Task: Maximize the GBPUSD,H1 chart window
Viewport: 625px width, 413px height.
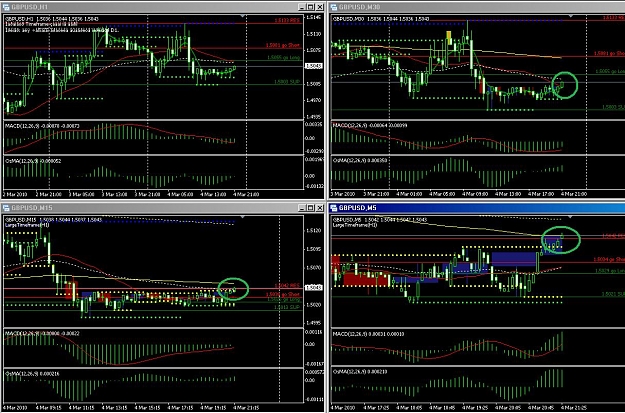Action: pyautogui.click(x=311, y=7)
